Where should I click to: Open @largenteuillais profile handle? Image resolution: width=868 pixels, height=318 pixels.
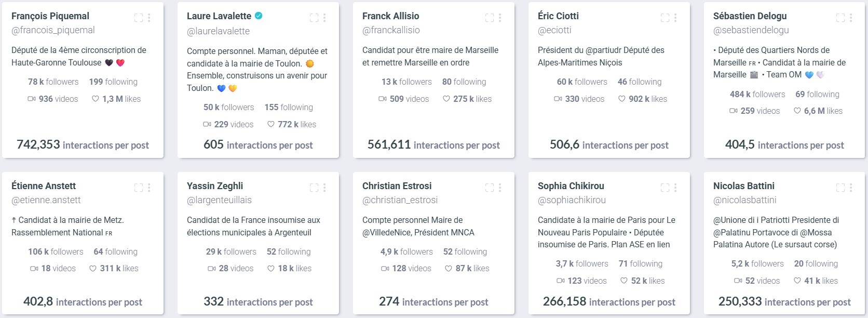click(219, 200)
